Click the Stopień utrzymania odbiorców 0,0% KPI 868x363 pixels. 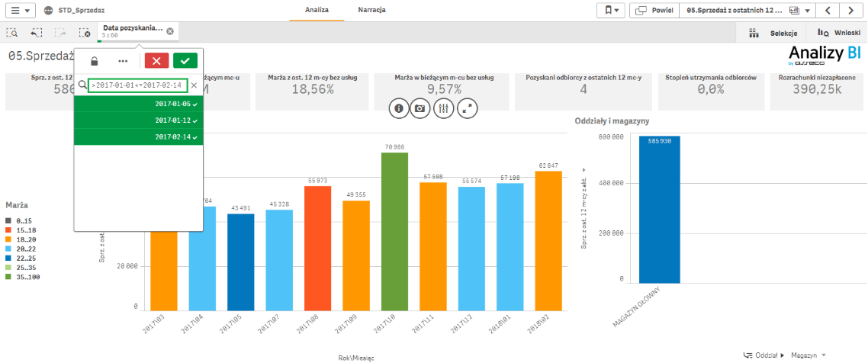pyautogui.click(x=711, y=92)
